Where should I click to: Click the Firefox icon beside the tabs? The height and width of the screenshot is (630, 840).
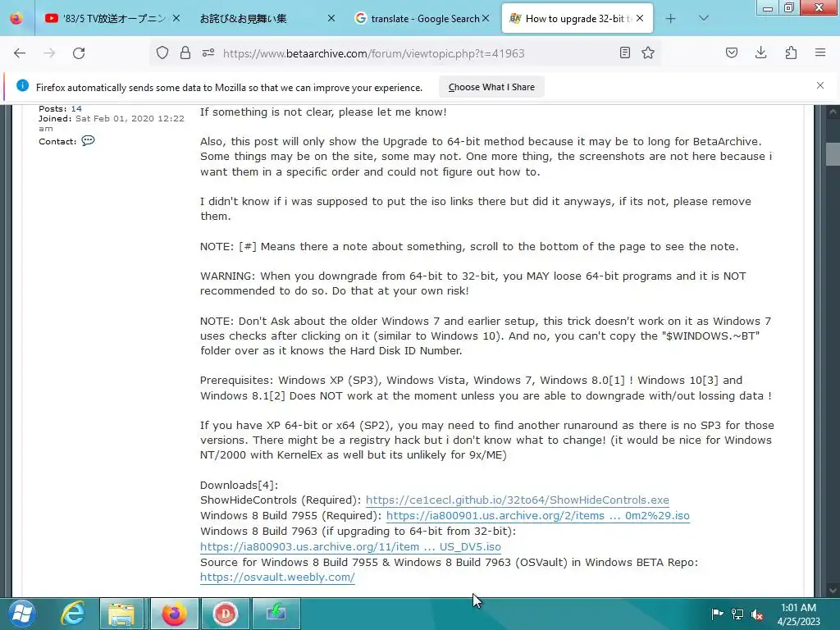16,18
